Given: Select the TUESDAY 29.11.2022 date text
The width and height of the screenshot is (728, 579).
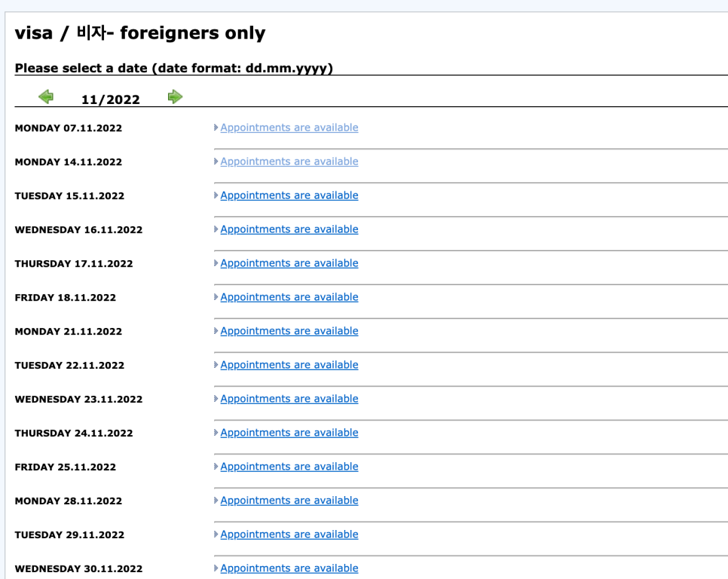Looking at the screenshot, I should [x=69, y=535].
